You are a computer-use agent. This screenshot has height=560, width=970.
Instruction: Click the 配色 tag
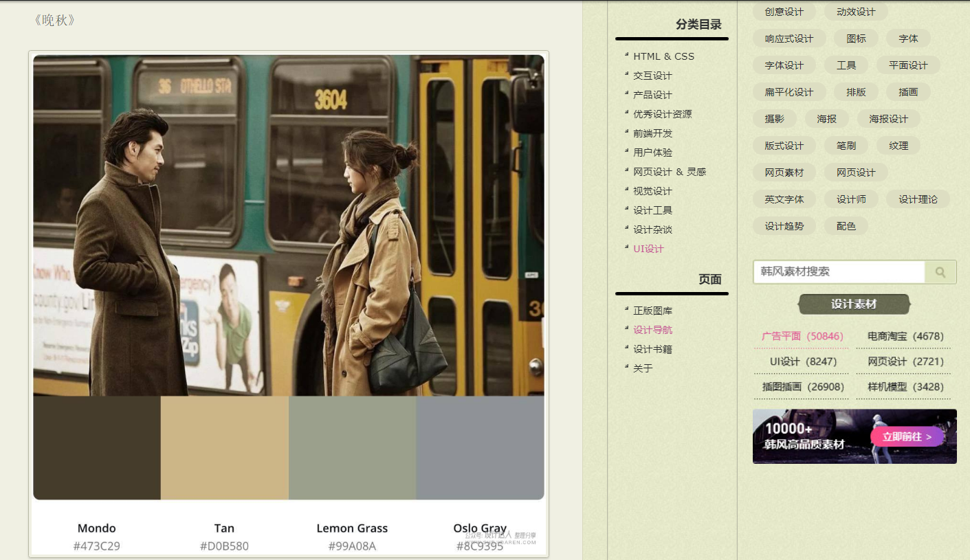tap(846, 226)
